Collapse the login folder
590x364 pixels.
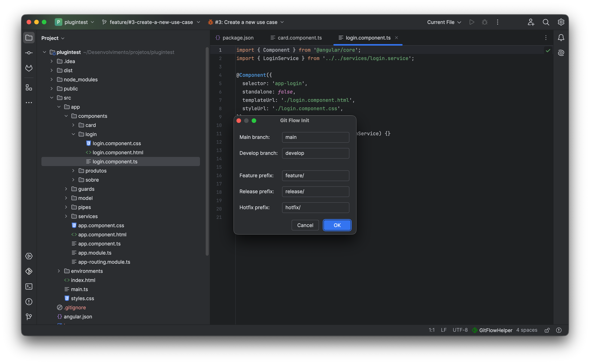click(73, 134)
